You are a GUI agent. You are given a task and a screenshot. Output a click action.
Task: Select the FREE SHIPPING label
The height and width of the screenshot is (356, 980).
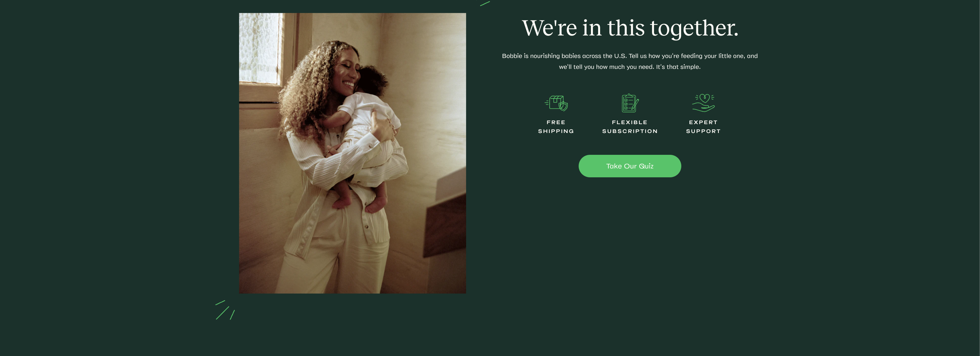(556, 127)
